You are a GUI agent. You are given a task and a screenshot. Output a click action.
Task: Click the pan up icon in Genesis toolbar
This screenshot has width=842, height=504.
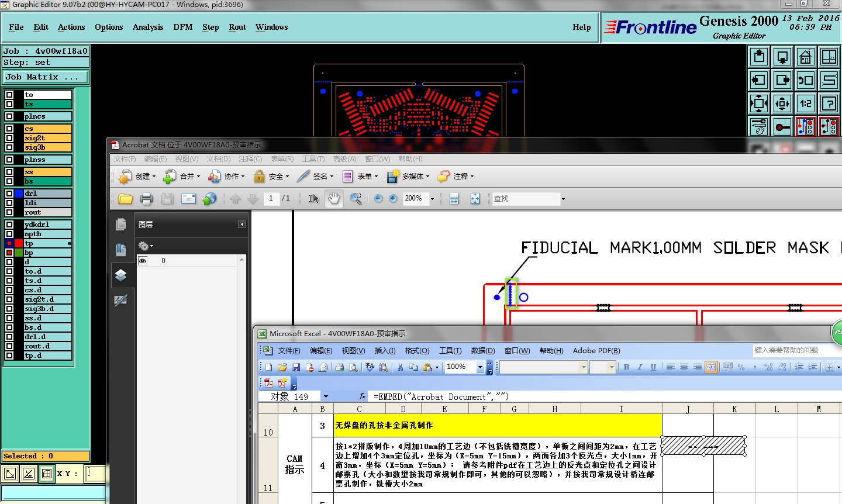(x=759, y=57)
